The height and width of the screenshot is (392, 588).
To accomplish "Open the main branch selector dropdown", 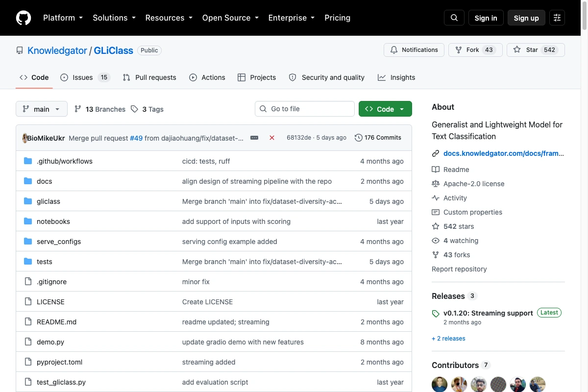I will coord(42,109).
